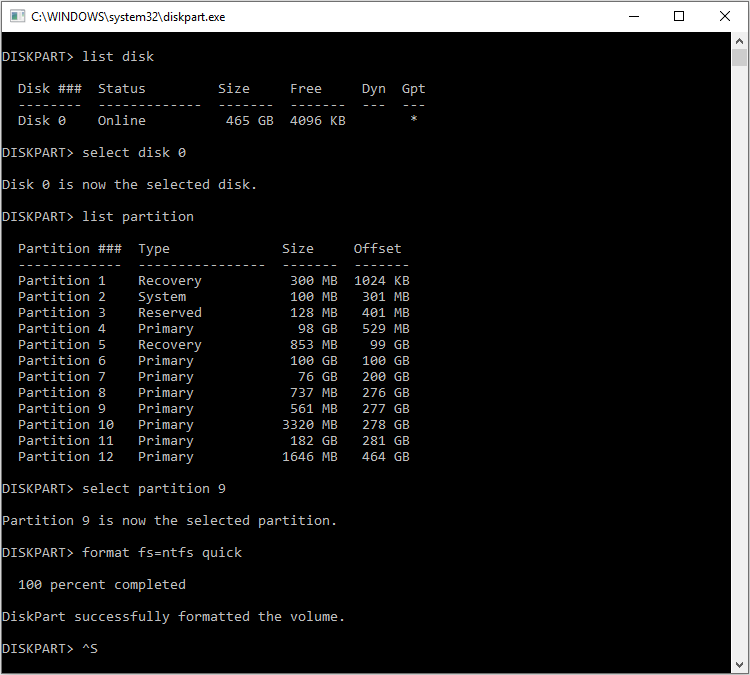Click the '853 MB' size of Partition 5
The width and height of the screenshot is (750, 675).
click(314, 345)
